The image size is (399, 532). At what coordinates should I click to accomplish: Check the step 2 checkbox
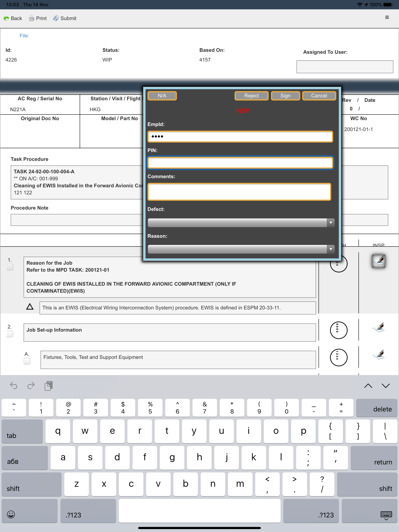pos(10,334)
